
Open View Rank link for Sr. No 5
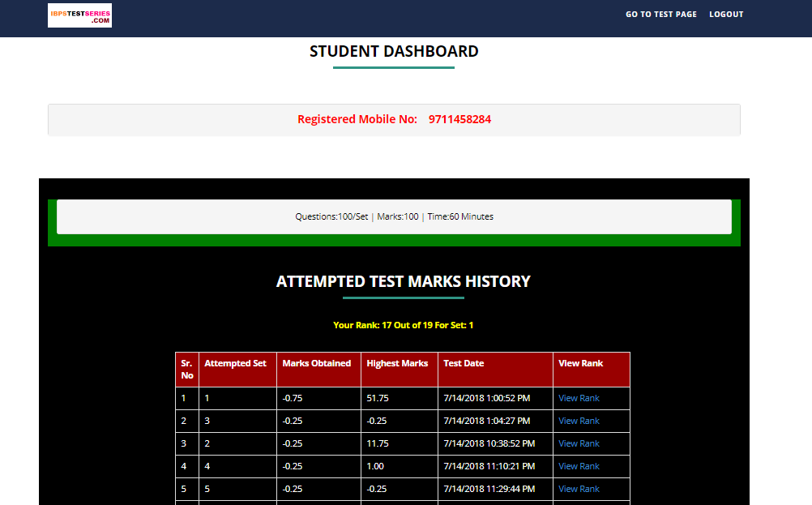(x=579, y=489)
